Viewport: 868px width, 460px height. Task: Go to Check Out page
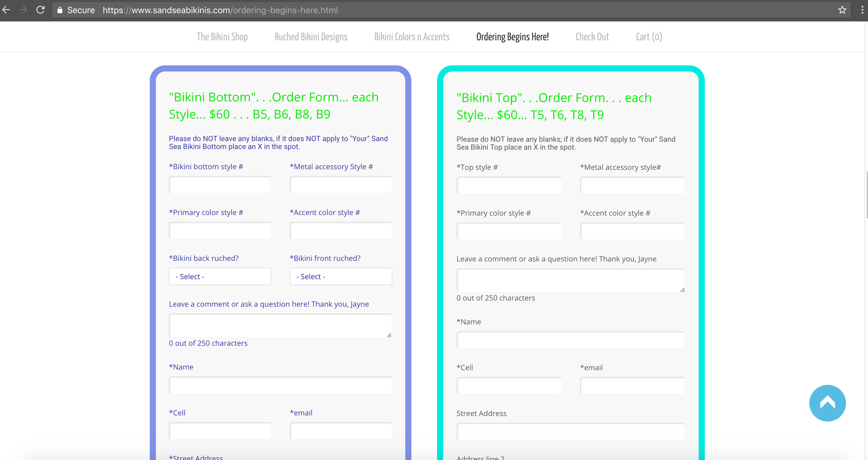point(592,37)
